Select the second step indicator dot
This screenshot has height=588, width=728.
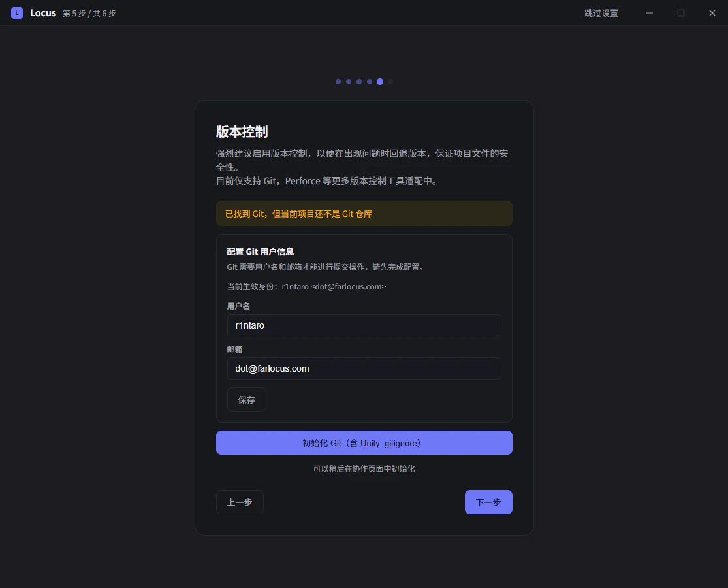coord(349,82)
